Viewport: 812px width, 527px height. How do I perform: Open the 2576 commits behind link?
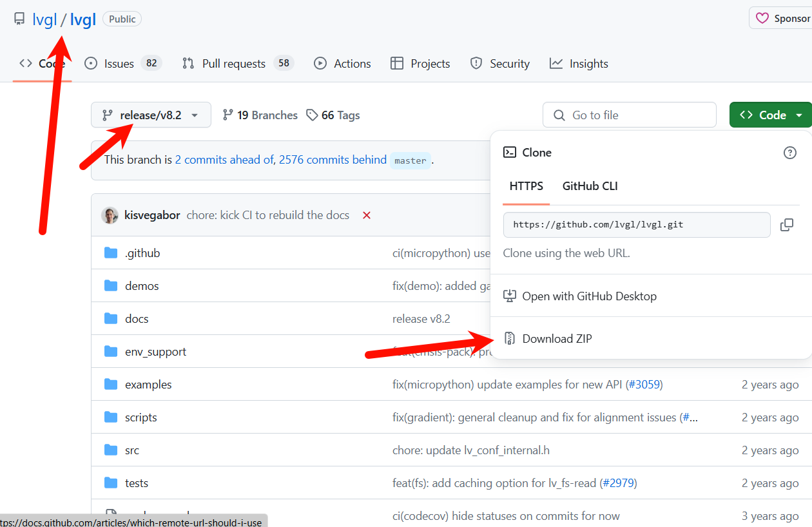click(333, 160)
